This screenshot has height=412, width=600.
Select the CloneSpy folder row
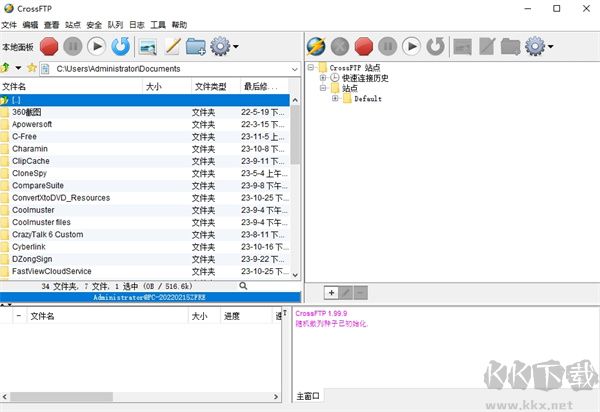coord(145,173)
